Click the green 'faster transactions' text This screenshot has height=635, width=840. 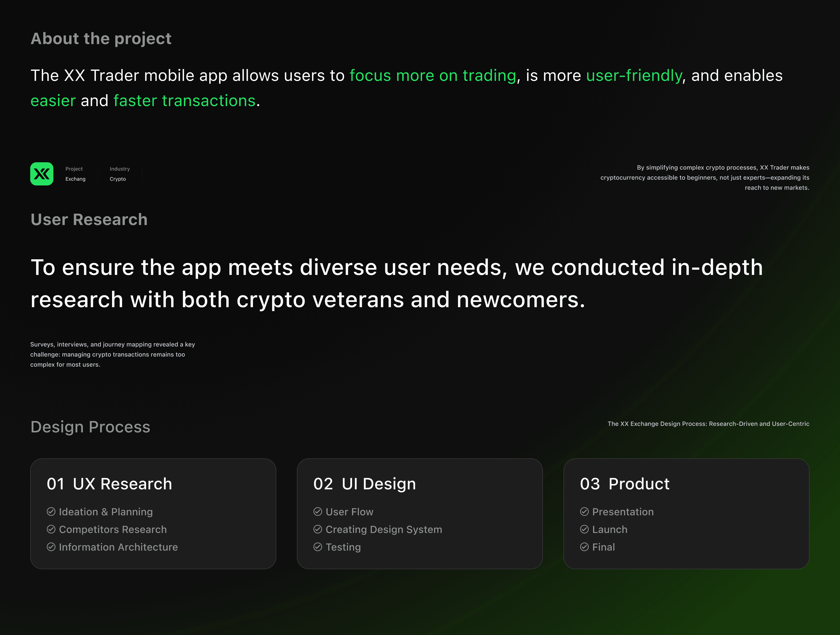[x=185, y=101]
